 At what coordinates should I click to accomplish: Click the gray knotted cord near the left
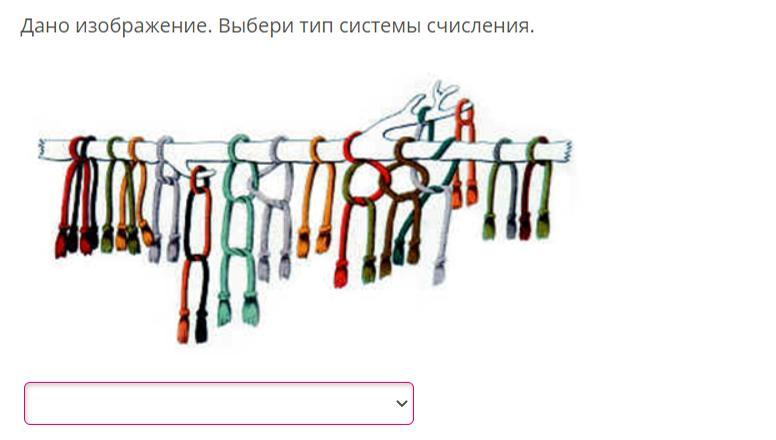click(x=166, y=199)
